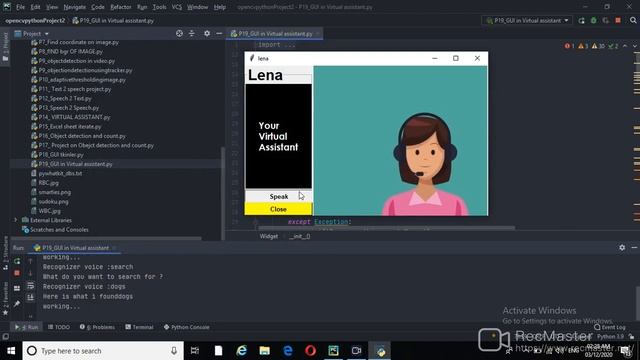This screenshot has height=360, width=640.
Task: Open the File menu
Action: pyautogui.click(x=20, y=7)
